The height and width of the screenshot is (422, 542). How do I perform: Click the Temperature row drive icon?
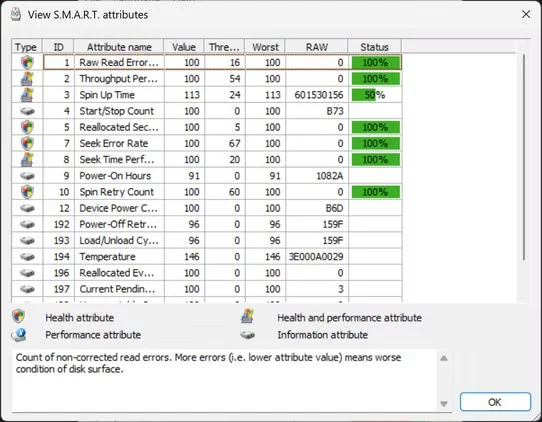pos(27,257)
